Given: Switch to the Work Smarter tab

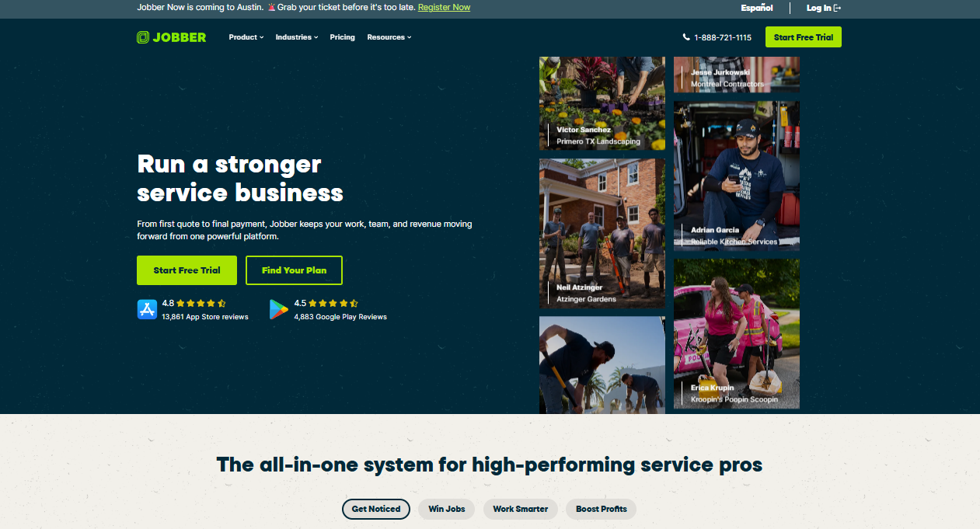Looking at the screenshot, I should tap(521, 509).
